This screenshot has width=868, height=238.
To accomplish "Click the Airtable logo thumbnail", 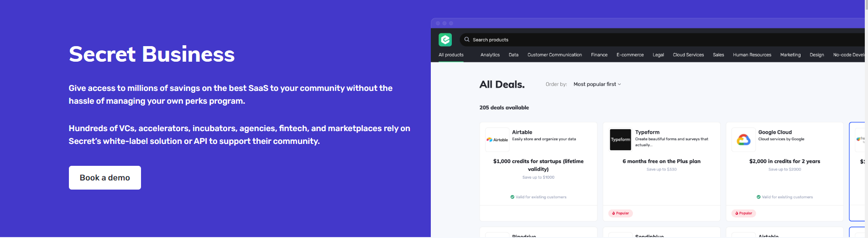I will coord(497,140).
